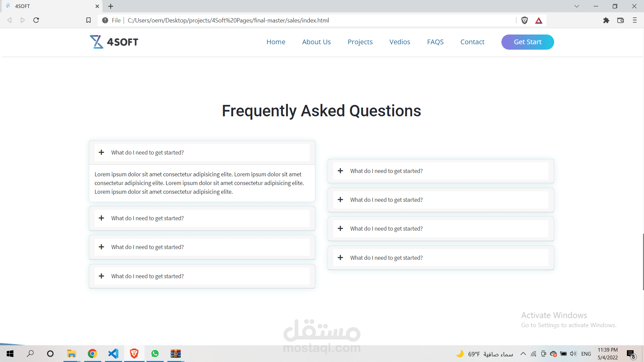Open WhatsApp from the taskbar
The height and width of the screenshot is (362, 644).
[155, 354]
